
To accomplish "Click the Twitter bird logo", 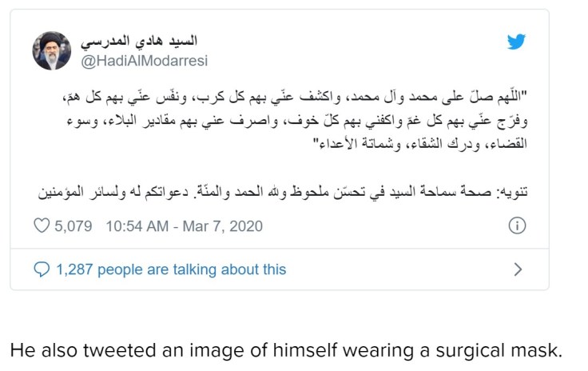I will pyautogui.click(x=516, y=42).
